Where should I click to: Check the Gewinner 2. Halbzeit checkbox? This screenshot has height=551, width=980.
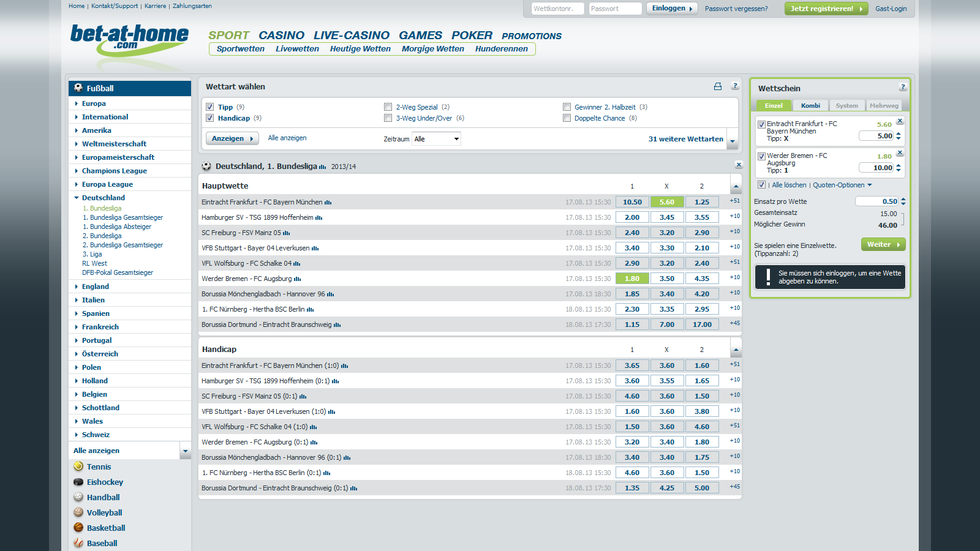[x=567, y=107]
